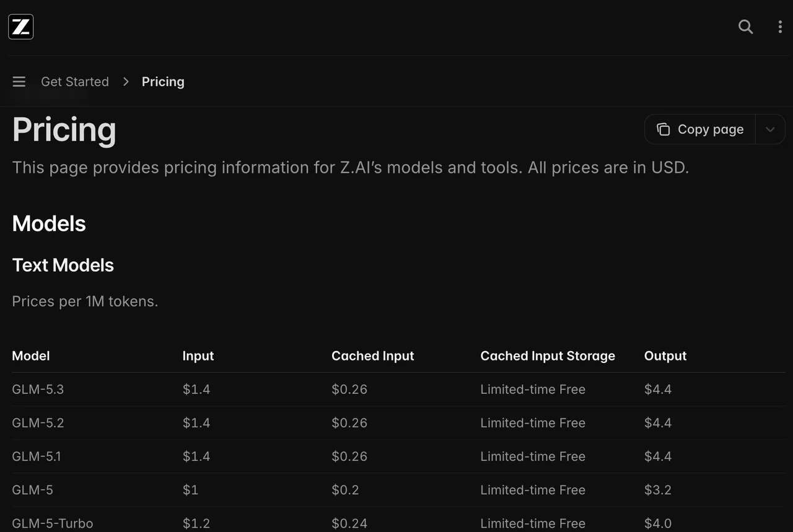This screenshot has width=793, height=532.
Task: Click the Pricing page title
Action: pos(64,129)
